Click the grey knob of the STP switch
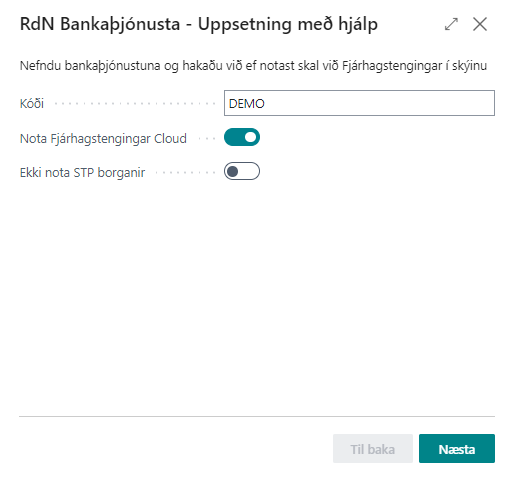Screen dimensions: 514x484 point(233,171)
